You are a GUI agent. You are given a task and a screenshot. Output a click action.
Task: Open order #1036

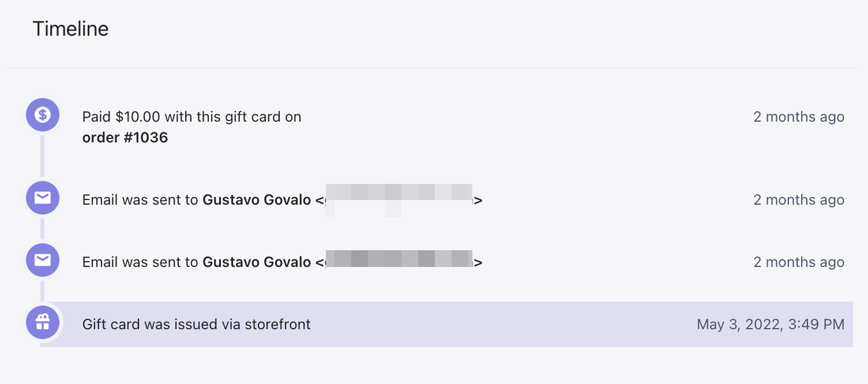click(x=125, y=138)
